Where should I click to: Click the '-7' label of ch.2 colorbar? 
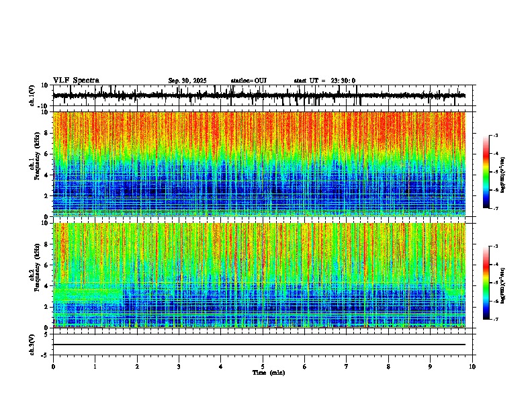tap(495, 320)
